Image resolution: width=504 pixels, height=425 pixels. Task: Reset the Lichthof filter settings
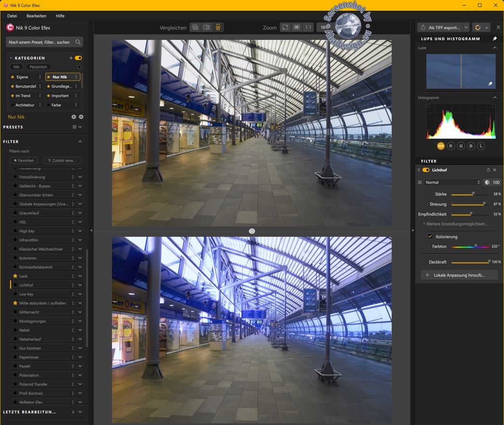click(x=488, y=170)
